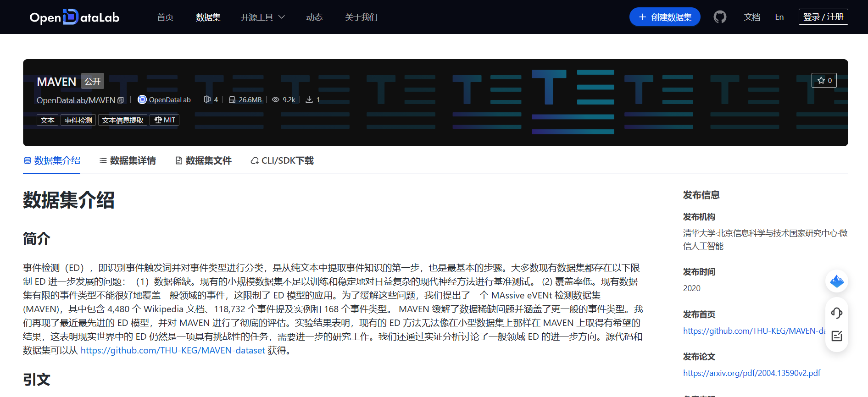The height and width of the screenshot is (397, 868).
Task: Go to 首页 in navigation
Action: [x=165, y=17]
